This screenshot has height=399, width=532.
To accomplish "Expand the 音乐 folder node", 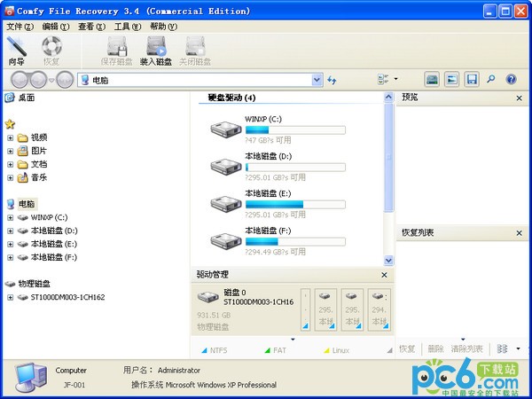I will (10, 178).
